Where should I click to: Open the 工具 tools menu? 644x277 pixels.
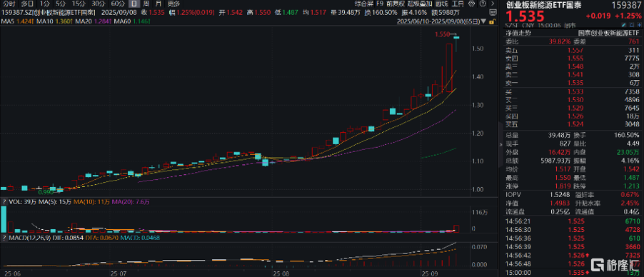(x=458, y=4)
